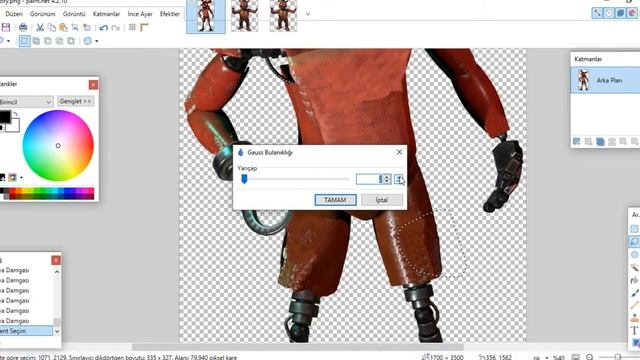Cut the selection with scissors icon
This screenshot has height=360, width=640.
(40, 27)
